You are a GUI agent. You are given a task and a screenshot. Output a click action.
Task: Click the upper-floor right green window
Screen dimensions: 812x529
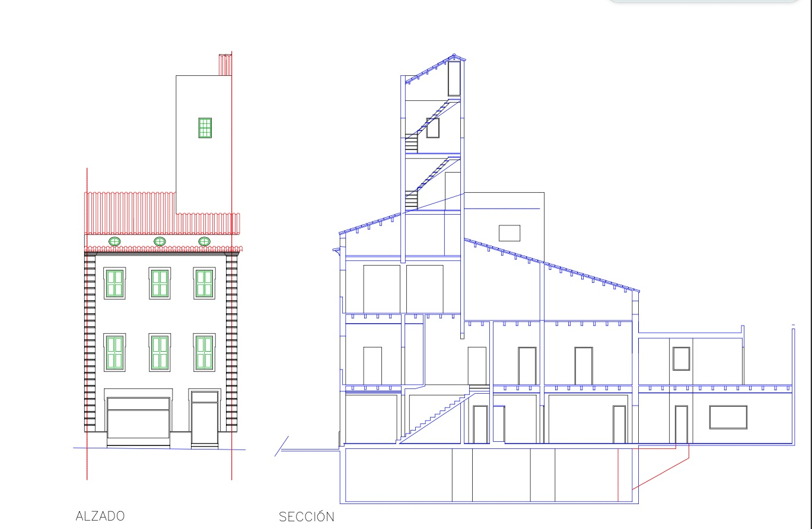click(204, 283)
